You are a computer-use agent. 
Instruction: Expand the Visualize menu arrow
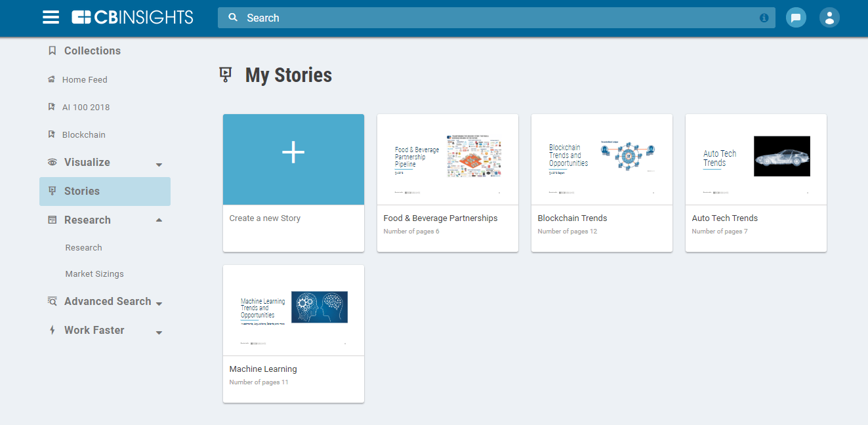pyautogui.click(x=159, y=164)
